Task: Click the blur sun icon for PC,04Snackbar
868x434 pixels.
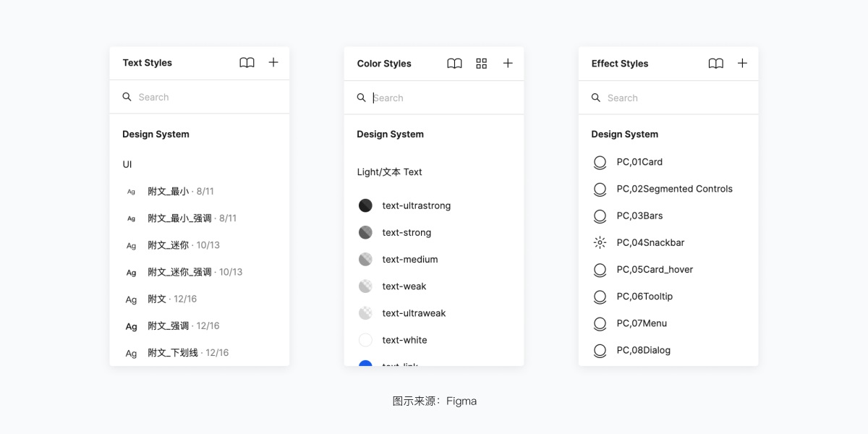Action: 600,243
